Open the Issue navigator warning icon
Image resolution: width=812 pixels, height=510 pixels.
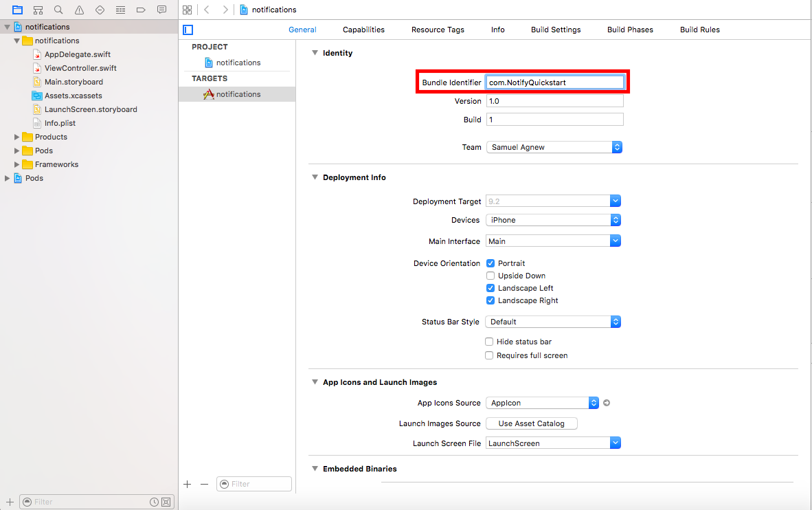tap(79, 10)
